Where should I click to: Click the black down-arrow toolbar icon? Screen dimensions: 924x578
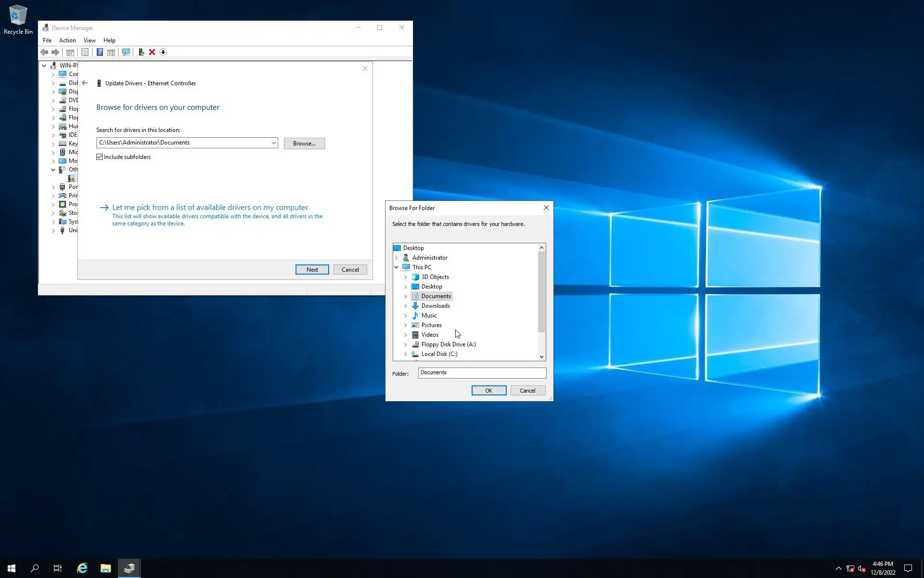pos(163,52)
